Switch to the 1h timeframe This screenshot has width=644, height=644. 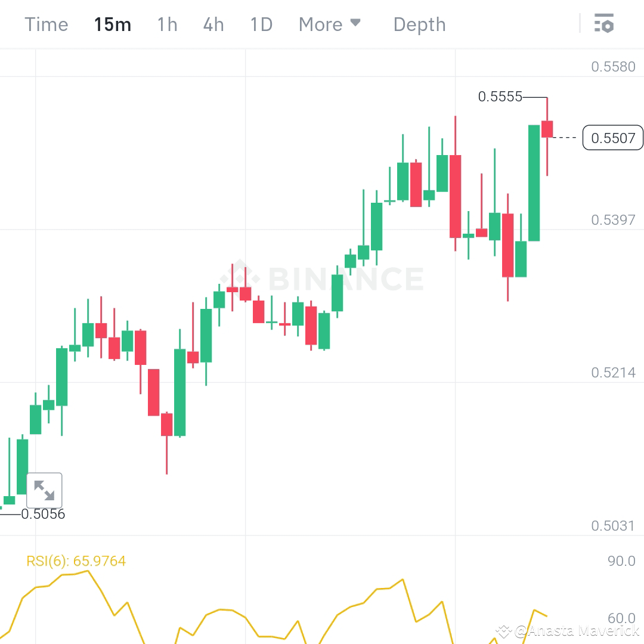(x=166, y=24)
